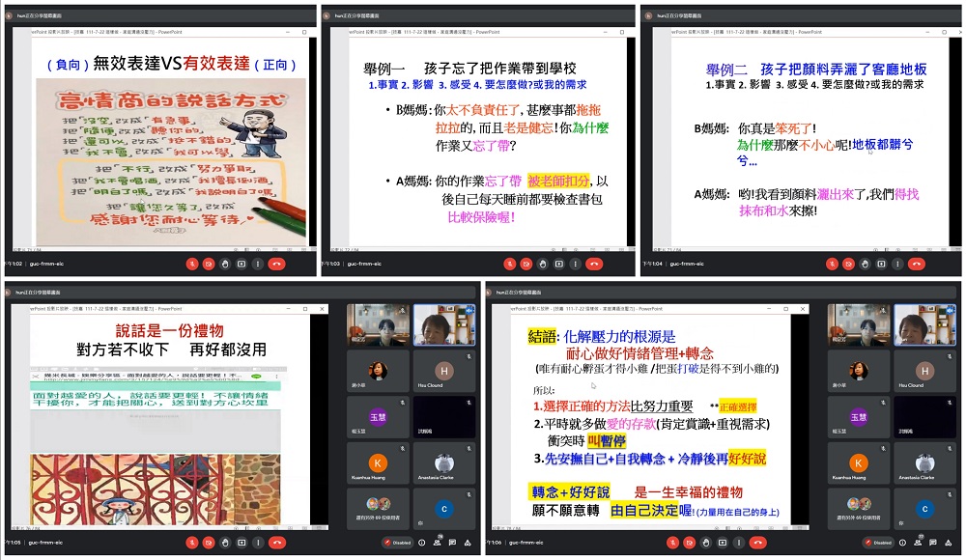Click present-now icon in the 1:06 meeting panel
Viewport: 966px width, 560px height.
coord(722,543)
